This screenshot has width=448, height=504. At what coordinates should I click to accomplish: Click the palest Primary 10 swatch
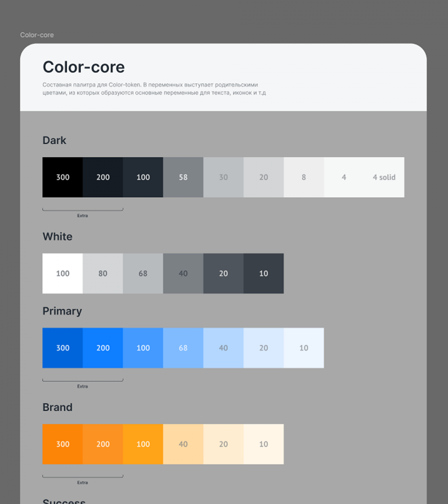pyautogui.click(x=304, y=348)
